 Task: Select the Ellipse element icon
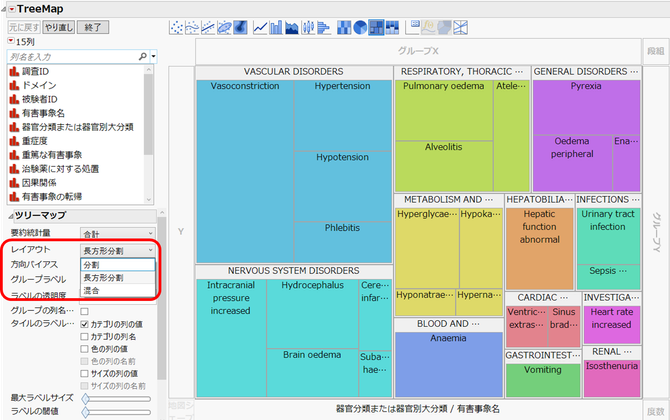224,28
